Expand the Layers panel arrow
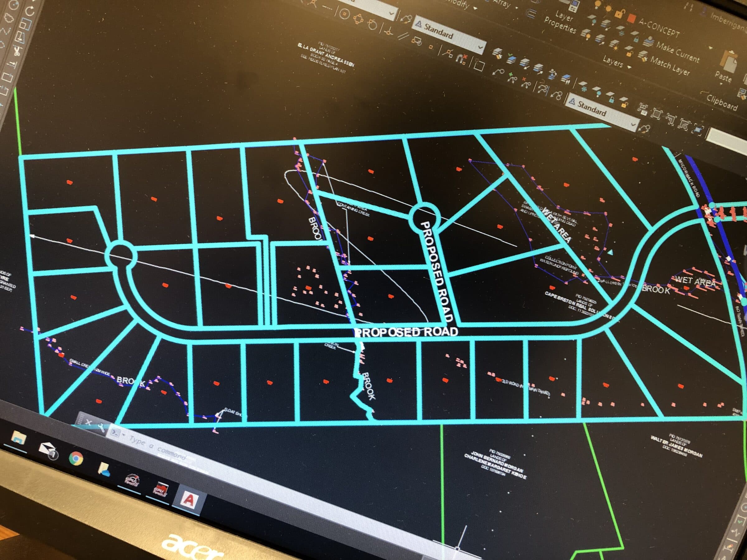 (x=629, y=68)
